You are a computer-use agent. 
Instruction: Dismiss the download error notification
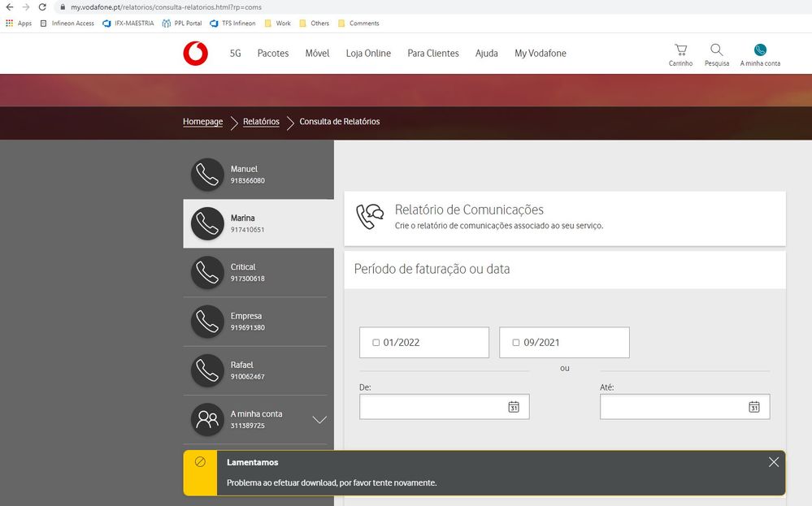pos(773,461)
